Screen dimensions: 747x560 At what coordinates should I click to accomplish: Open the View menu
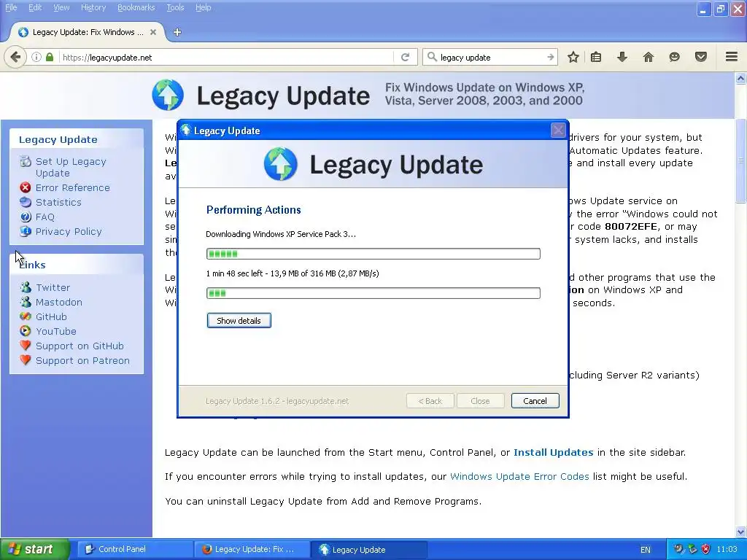(x=61, y=7)
